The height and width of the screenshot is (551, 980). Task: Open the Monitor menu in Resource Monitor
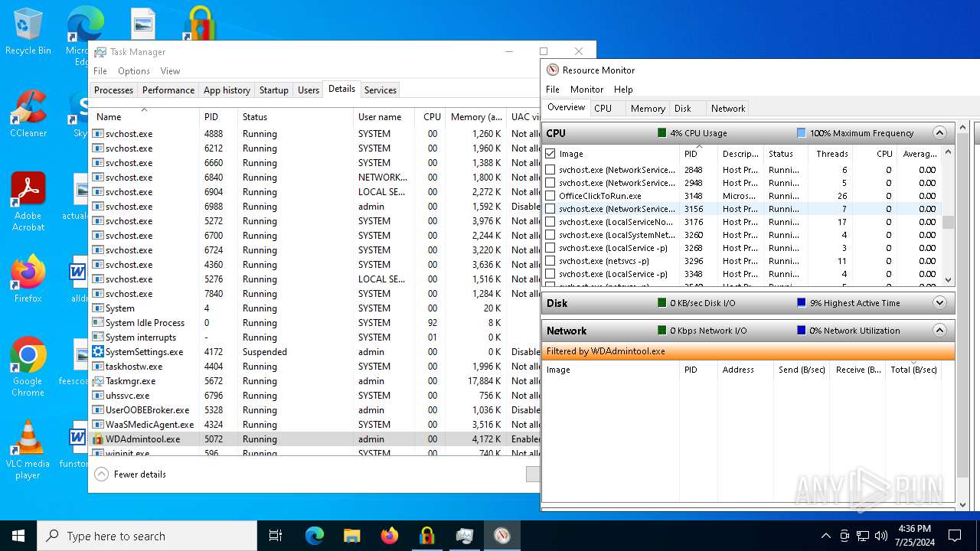click(586, 90)
